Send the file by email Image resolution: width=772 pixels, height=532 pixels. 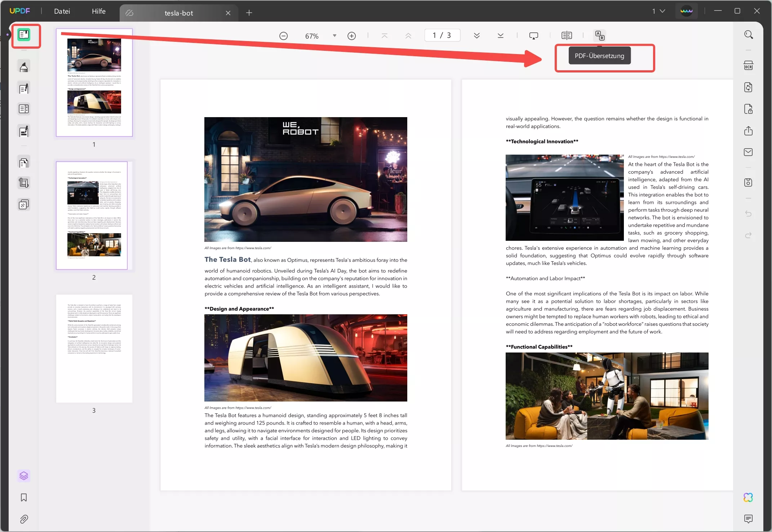click(x=749, y=152)
